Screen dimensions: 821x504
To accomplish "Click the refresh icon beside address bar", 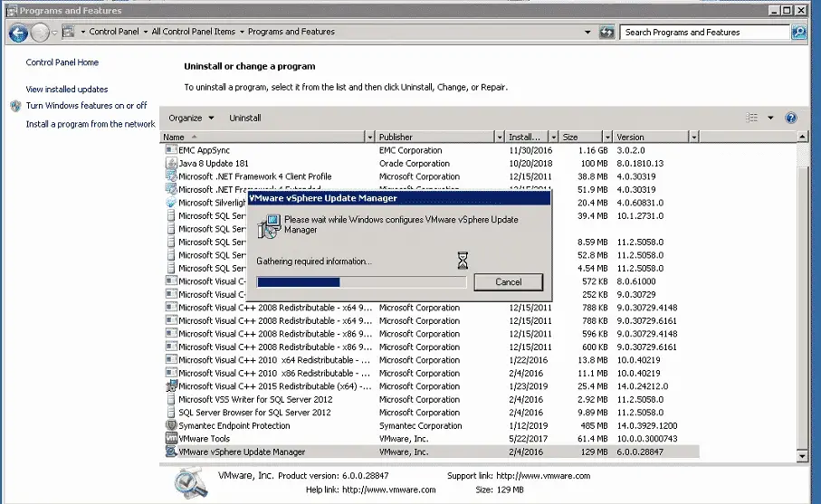I will 606,32.
